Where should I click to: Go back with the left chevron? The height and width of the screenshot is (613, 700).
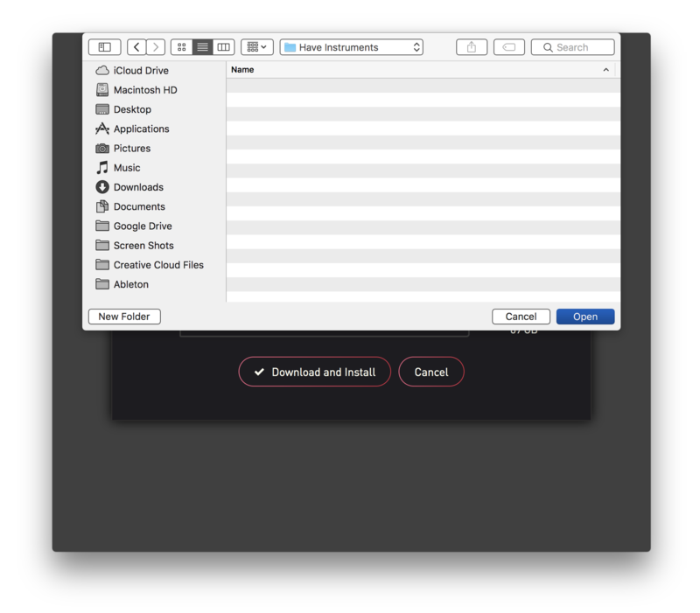pyautogui.click(x=136, y=47)
